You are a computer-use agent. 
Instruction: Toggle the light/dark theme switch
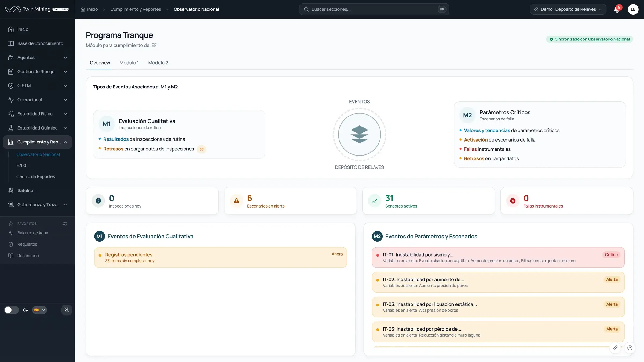(12, 310)
